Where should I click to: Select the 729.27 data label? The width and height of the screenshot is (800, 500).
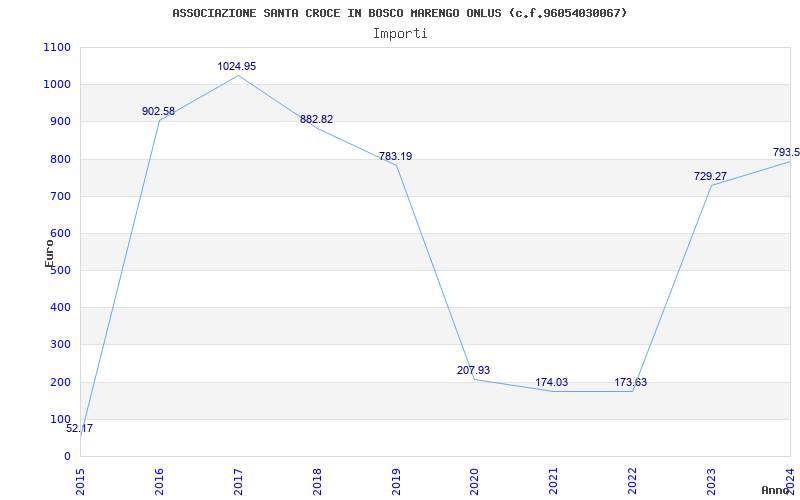tap(710, 177)
